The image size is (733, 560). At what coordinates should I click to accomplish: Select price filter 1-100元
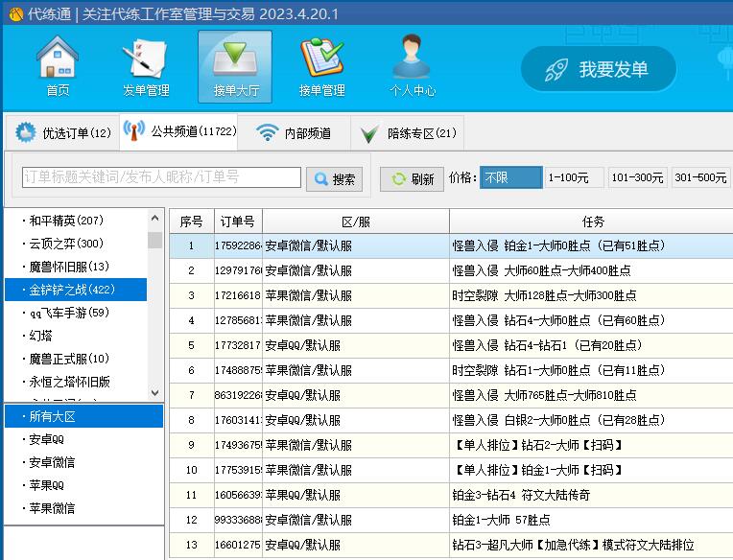point(574,177)
